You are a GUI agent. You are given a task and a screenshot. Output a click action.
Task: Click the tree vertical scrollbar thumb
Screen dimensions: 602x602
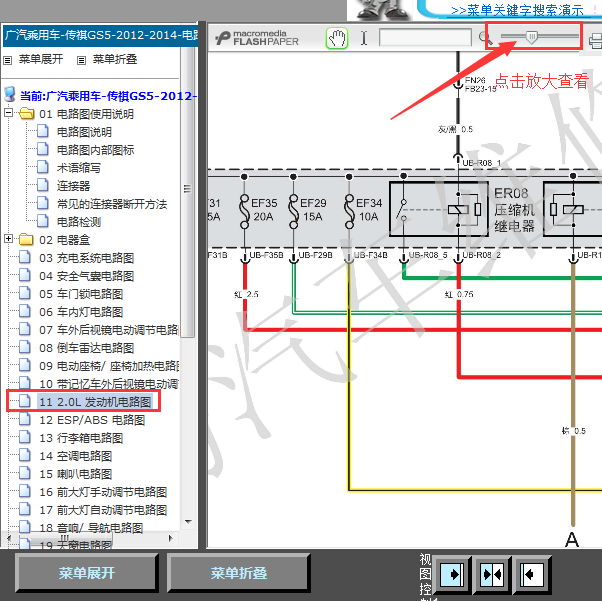pyautogui.click(x=187, y=190)
